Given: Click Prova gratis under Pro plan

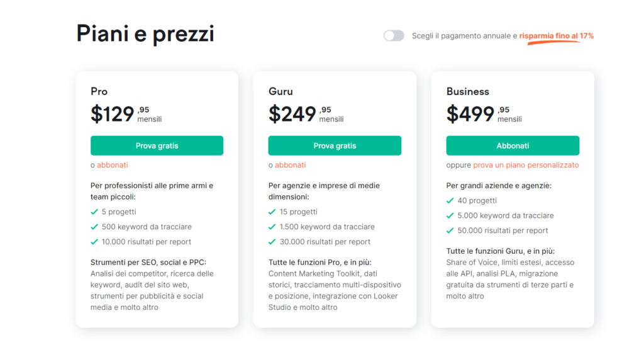Looking at the screenshot, I should click(x=157, y=145).
